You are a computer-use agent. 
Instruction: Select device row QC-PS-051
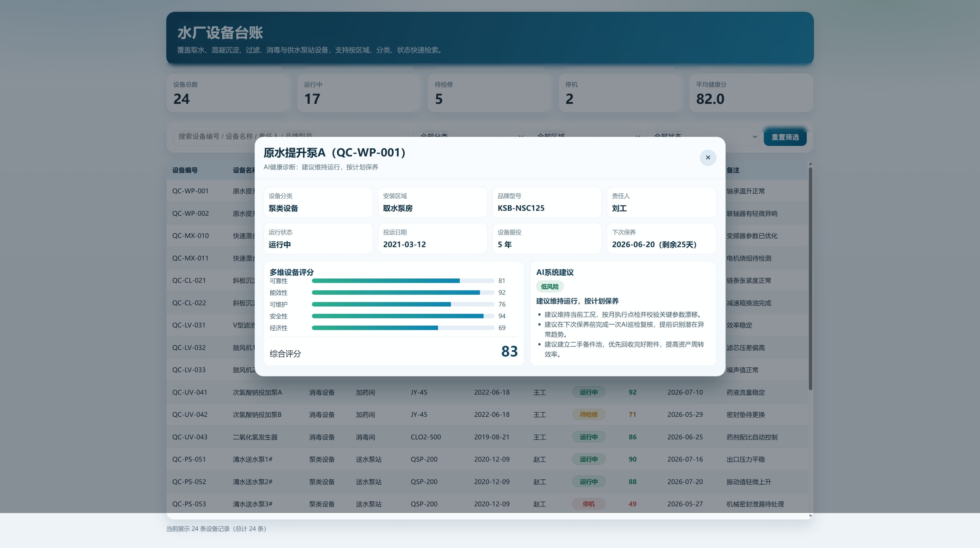(487, 459)
